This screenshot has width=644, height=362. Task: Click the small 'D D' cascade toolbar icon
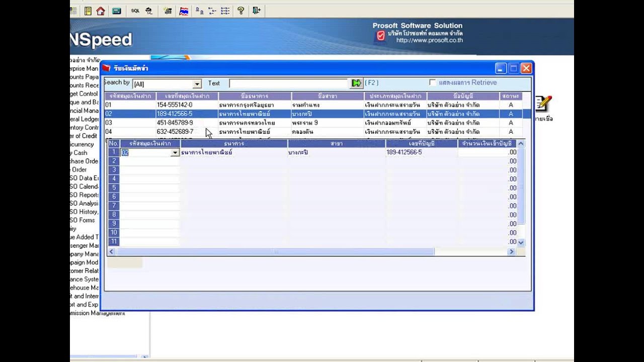click(199, 11)
